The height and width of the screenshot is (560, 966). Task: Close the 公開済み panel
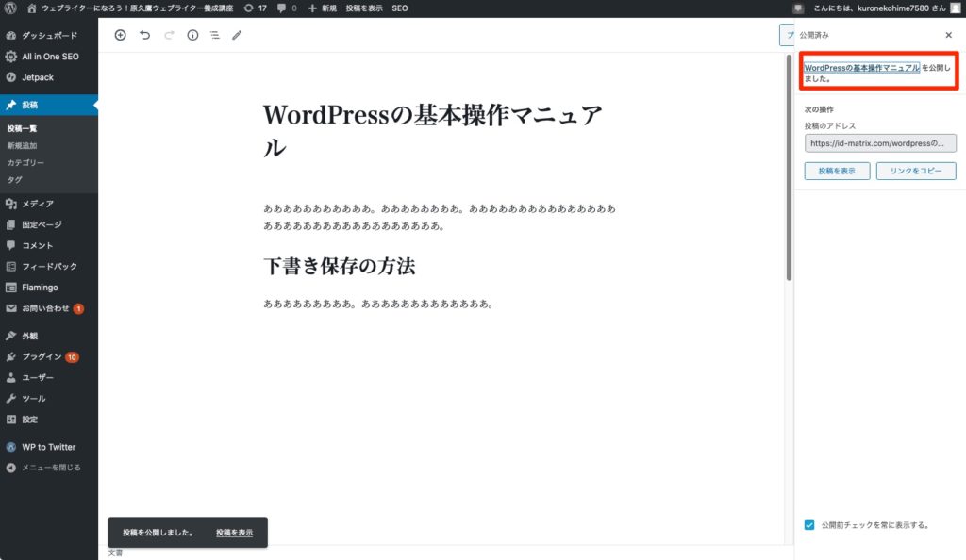pos(949,35)
